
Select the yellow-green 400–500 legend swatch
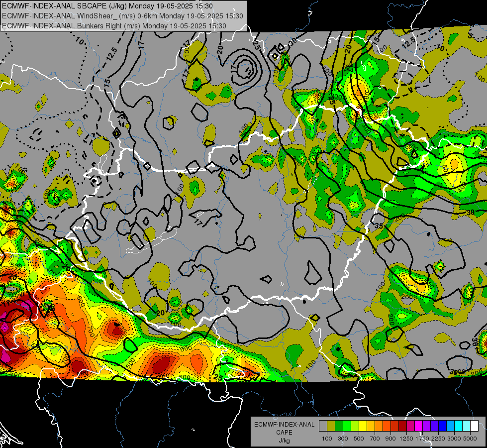355,426
